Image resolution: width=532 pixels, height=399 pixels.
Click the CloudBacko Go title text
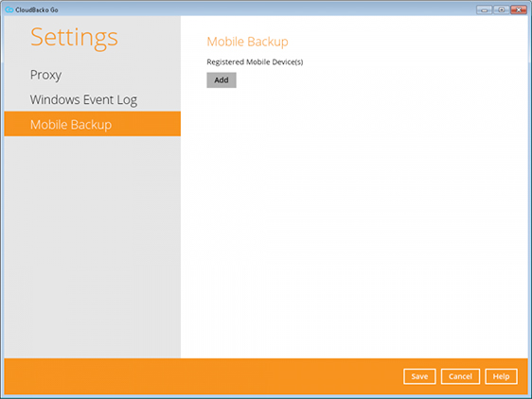pyautogui.click(x=37, y=9)
